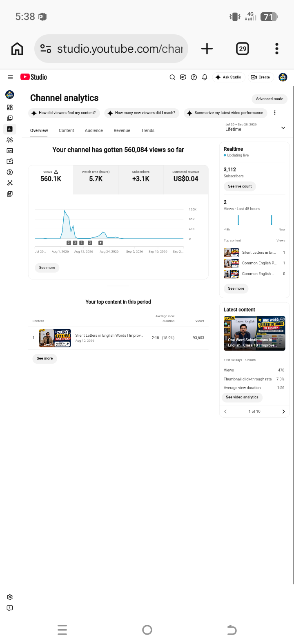Go to next latest content with right arrow

tap(283, 411)
